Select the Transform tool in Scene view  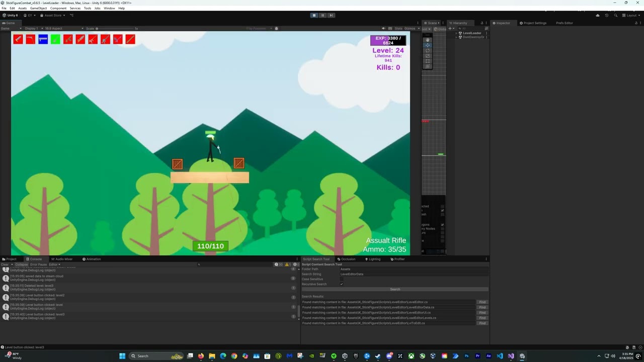point(428,66)
